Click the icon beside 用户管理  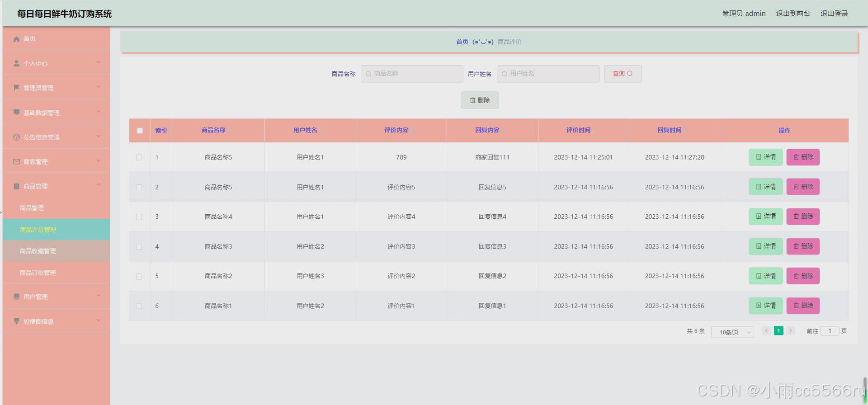pos(16,297)
